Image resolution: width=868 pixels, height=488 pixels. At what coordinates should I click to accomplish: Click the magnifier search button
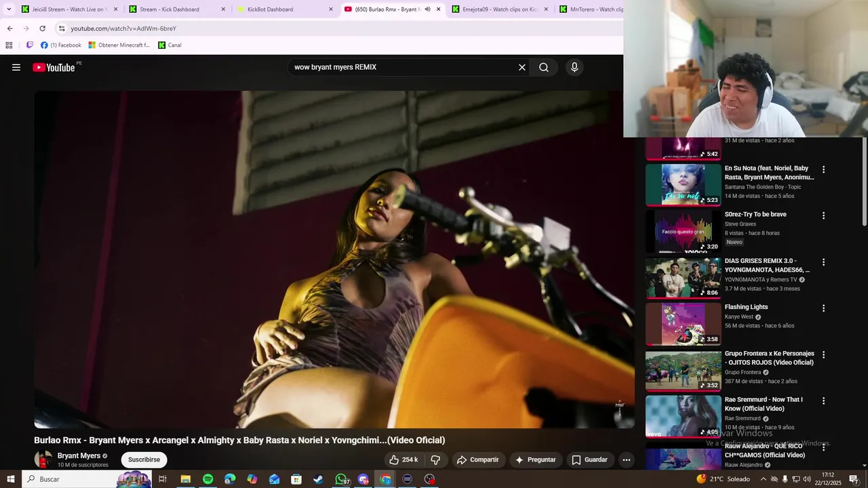pyautogui.click(x=544, y=67)
